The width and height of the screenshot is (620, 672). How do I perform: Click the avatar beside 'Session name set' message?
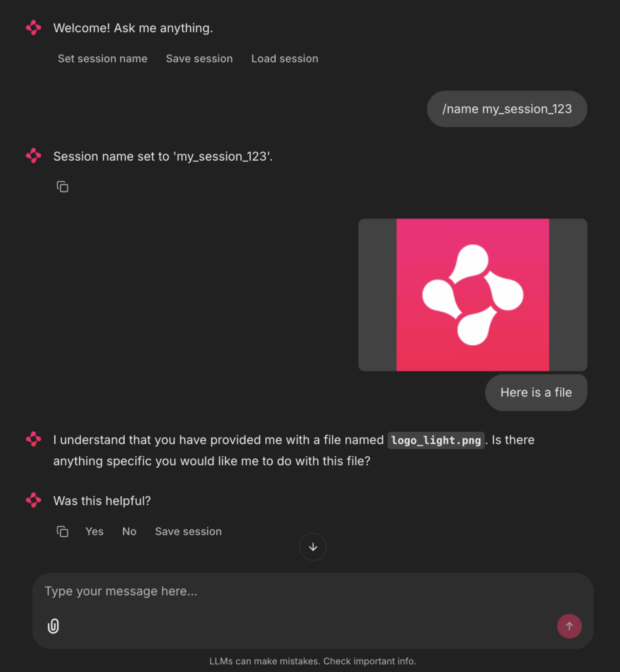click(33, 156)
